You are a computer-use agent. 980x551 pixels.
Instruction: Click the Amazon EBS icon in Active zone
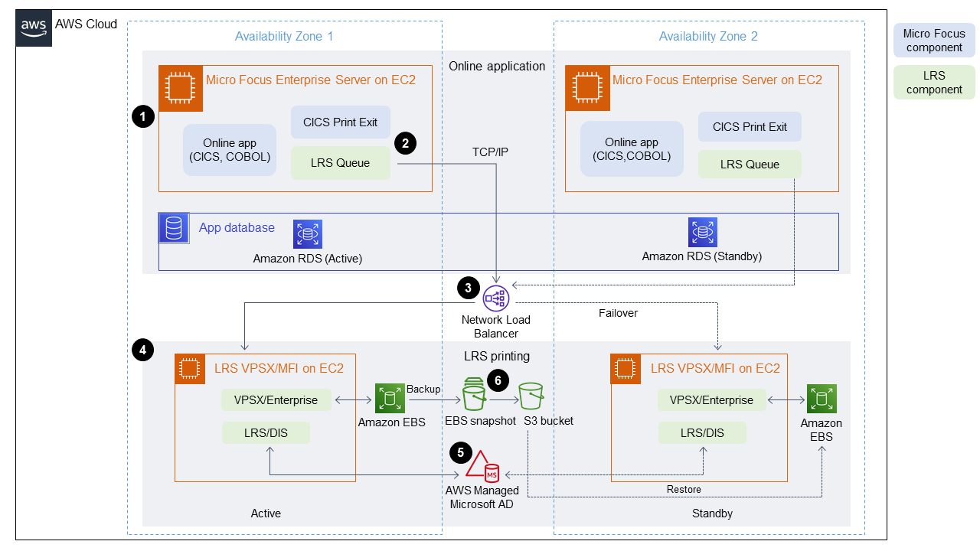390,399
